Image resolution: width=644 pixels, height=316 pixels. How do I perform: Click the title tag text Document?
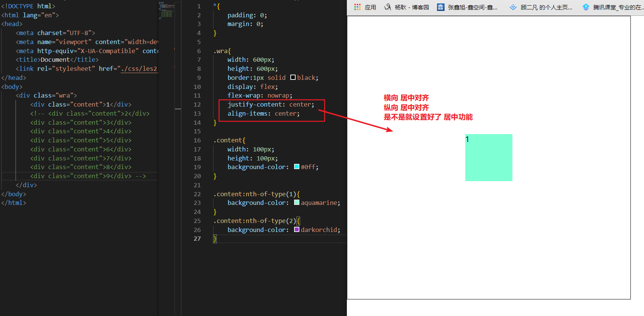pyautogui.click(x=55, y=60)
